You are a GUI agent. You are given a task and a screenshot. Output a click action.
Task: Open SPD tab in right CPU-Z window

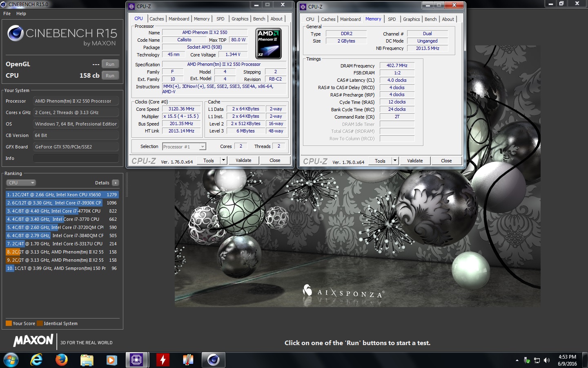point(392,19)
